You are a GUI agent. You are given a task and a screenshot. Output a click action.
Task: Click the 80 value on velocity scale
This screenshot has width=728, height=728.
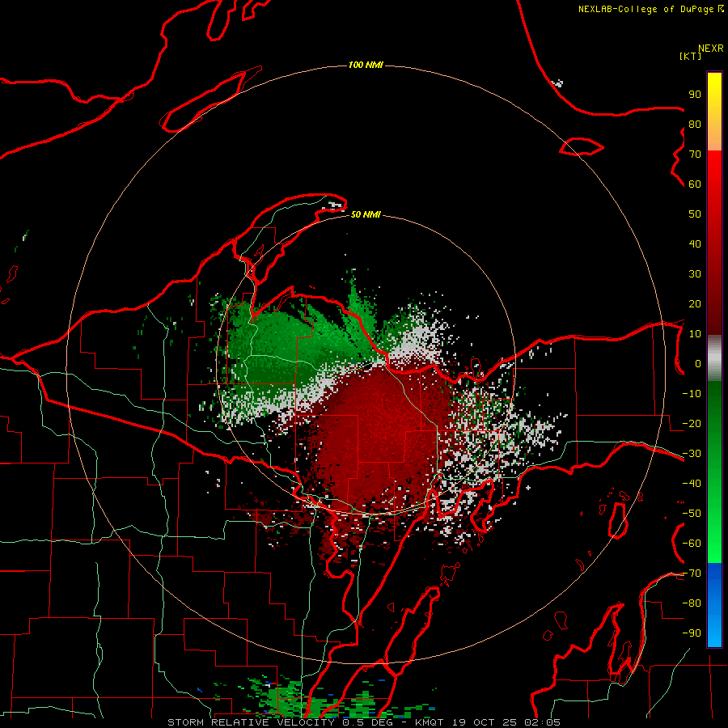tap(695, 125)
